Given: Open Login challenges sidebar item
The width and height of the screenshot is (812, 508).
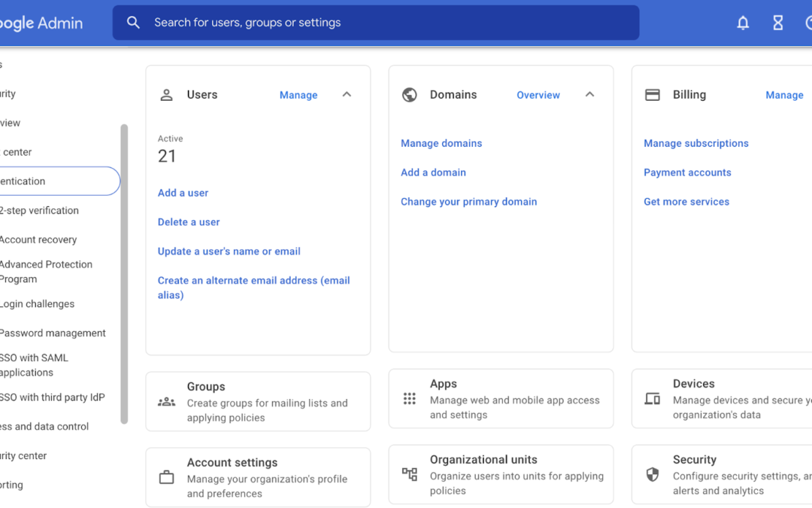Looking at the screenshot, I should [x=37, y=304].
